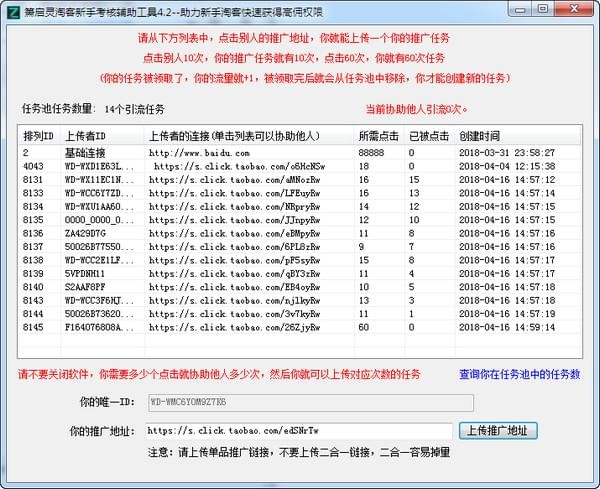Image resolution: width=600 pixels, height=489 pixels.
Task: Click link ending JJnpyRw
Action: click(x=235, y=220)
